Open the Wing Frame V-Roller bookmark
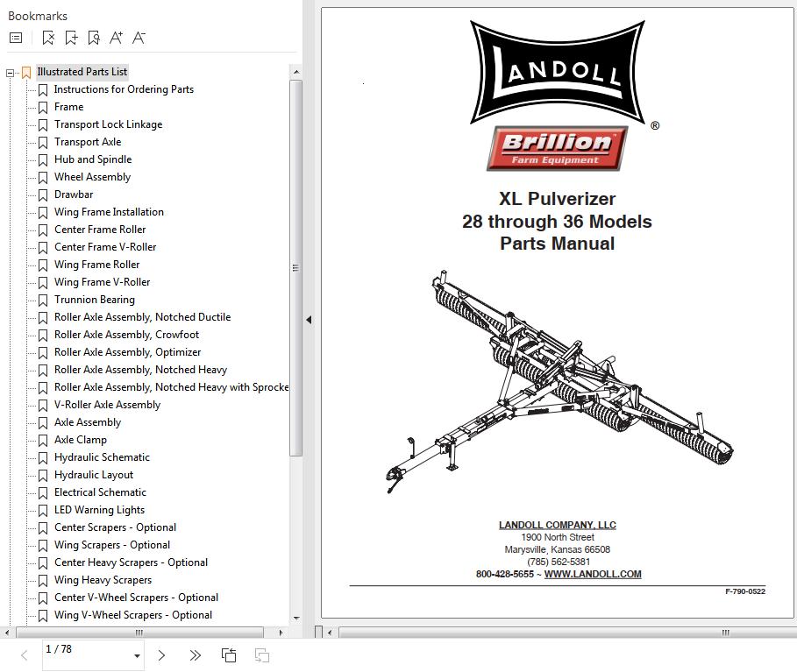 [x=103, y=282]
